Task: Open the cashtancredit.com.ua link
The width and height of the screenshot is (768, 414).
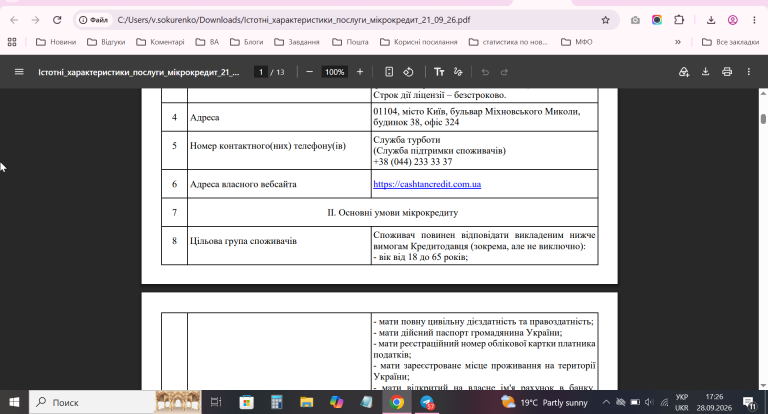Action: pyautogui.click(x=427, y=184)
